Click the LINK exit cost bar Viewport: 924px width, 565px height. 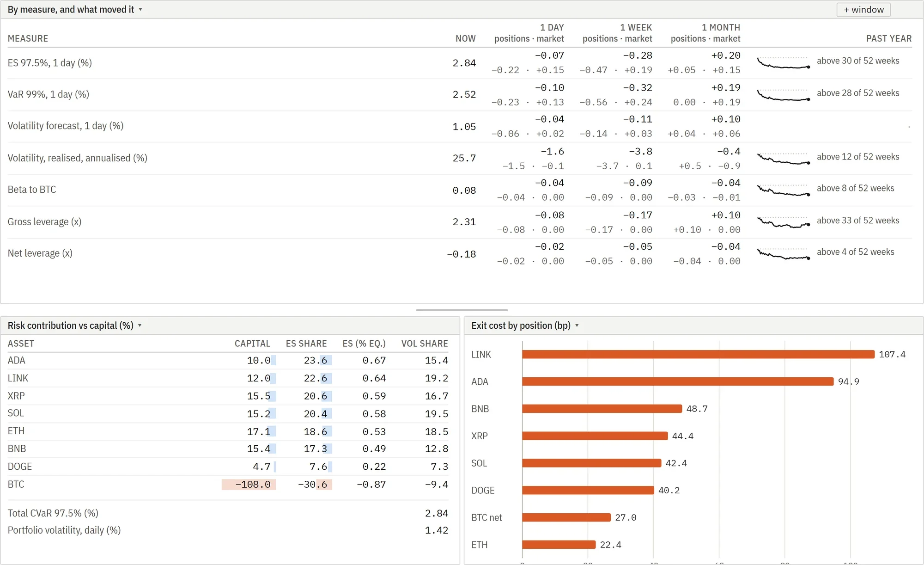coord(698,354)
